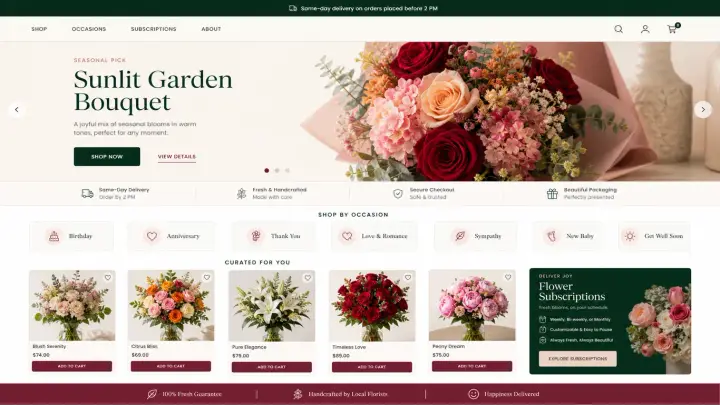Add Pure Elegance to cart
720x405 pixels.
point(271,367)
